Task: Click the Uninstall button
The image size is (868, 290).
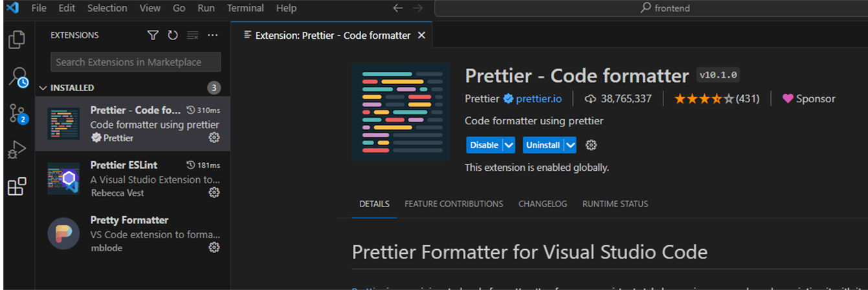Action: pos(543,145)
